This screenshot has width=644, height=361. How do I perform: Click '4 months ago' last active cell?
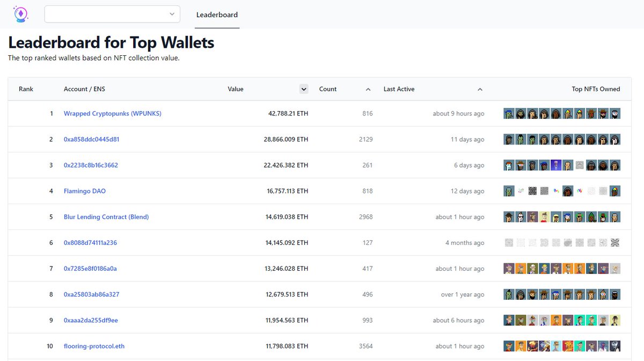click(465, 243)
